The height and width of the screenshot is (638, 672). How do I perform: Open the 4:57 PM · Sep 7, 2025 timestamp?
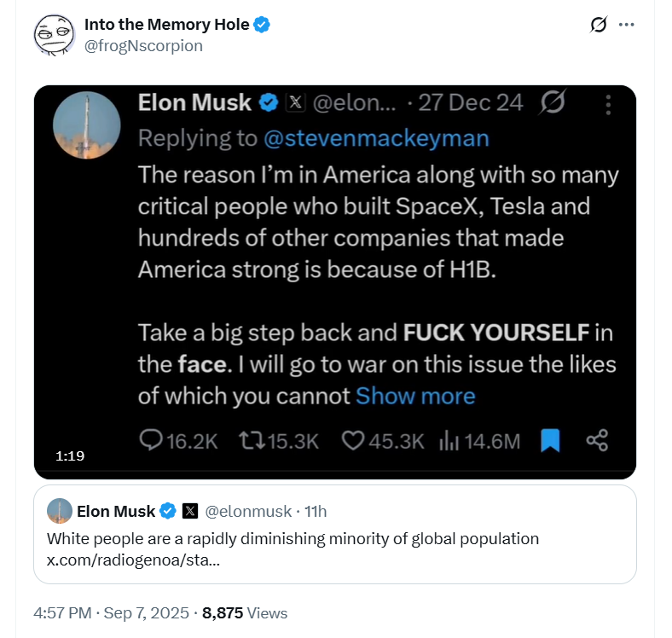pos(111,612)
